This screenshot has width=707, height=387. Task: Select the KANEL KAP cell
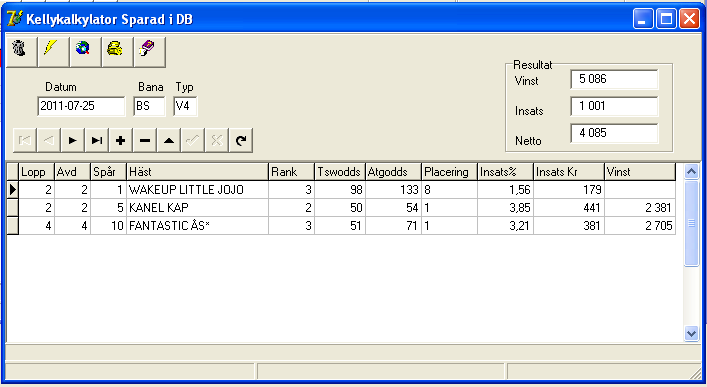pyautogui.click(x=197, y=208)
